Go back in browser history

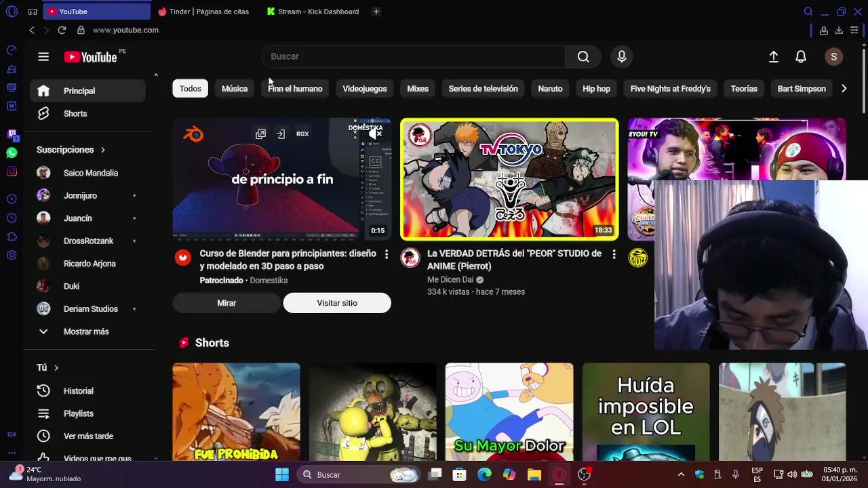point(32,30)
